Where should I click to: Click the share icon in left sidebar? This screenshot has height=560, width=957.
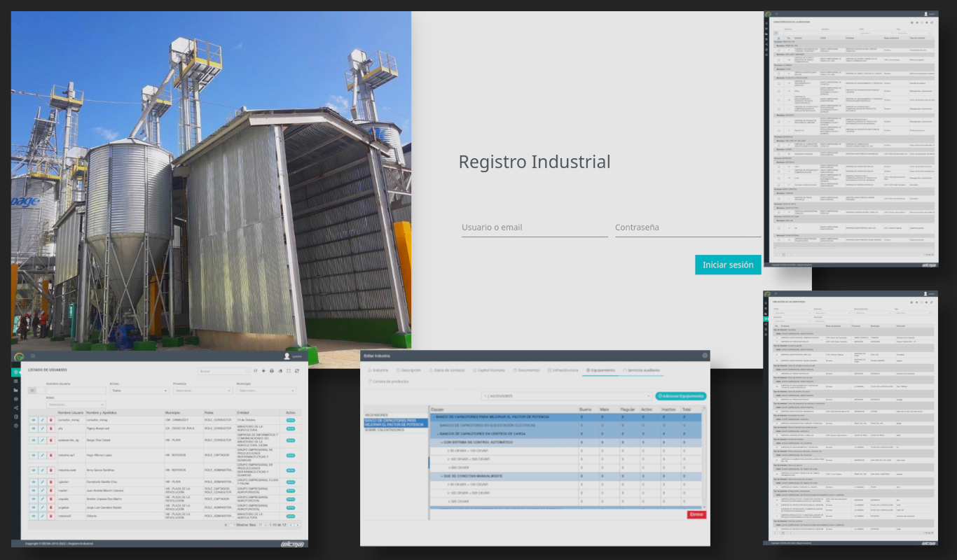[x=16, y=407]
